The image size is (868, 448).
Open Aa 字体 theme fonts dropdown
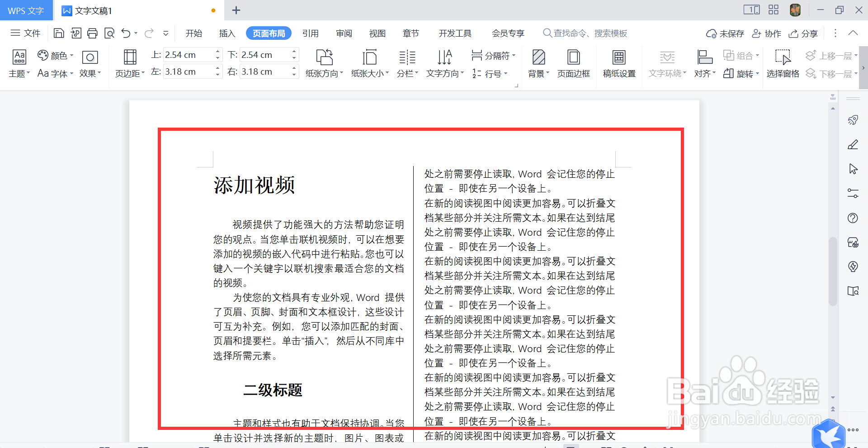pos(55,73)
